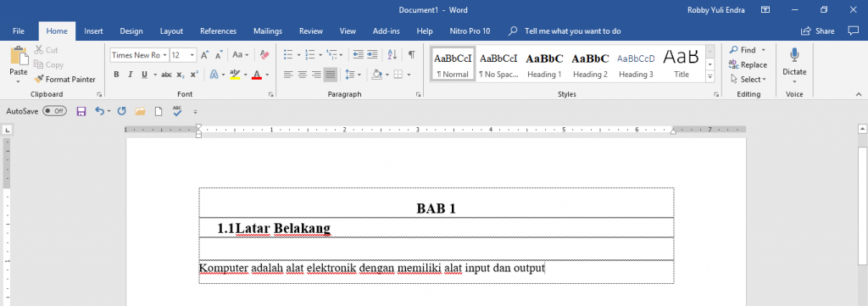The image size is (868, 306).
Task: Open the Nitro Pro 10 tab
Action: (x=470, y=31)
